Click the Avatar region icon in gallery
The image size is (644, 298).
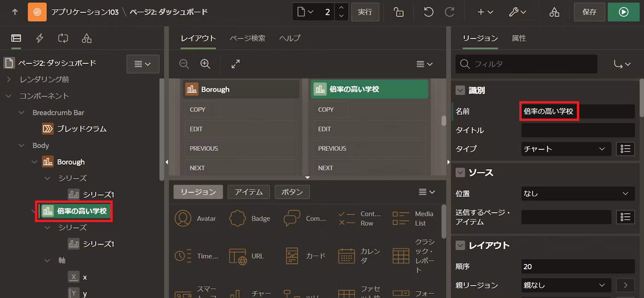[183, 218]
